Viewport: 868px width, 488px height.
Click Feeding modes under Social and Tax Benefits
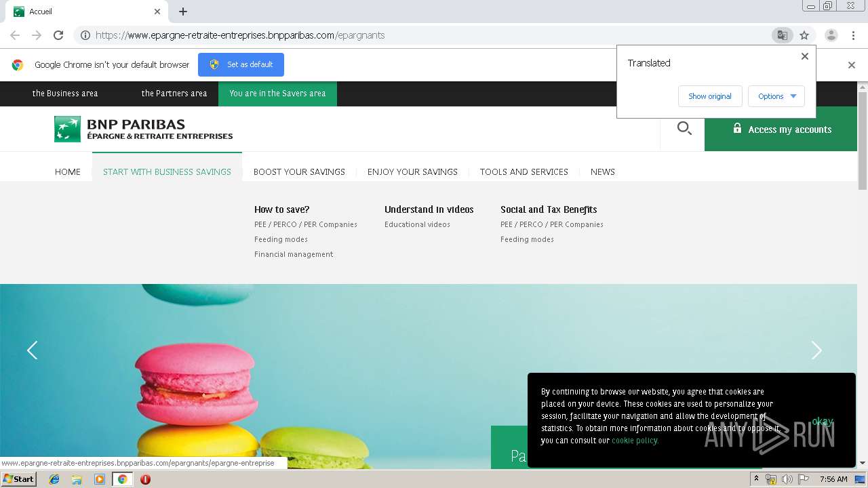[x=527, y=239]
